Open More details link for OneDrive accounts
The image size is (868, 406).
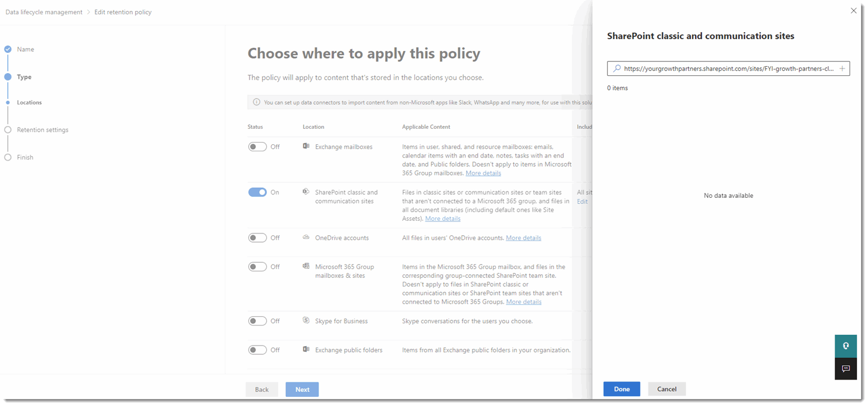click(x=524, y=238)
